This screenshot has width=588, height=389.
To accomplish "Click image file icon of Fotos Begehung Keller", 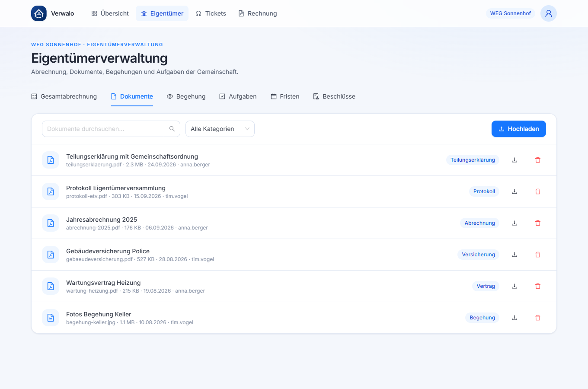I will click(x=51, y=318).
